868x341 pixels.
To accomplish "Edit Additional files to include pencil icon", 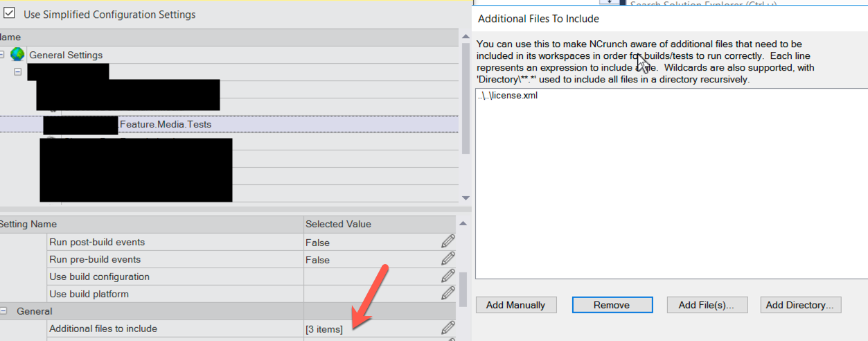I will (448, 328).
